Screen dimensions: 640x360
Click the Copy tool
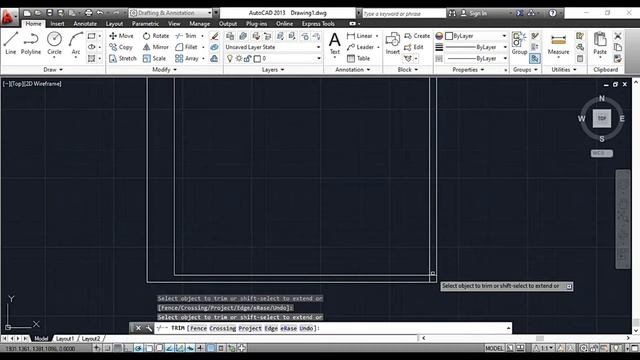tap(121, 47)
